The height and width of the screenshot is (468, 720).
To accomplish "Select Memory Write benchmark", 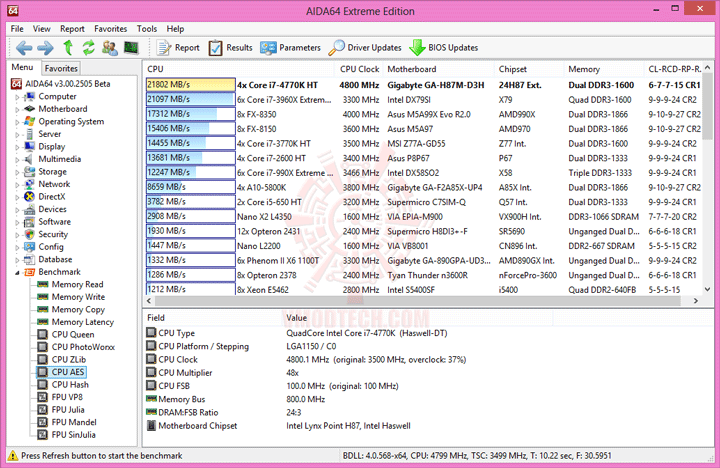I will tap(78, 297).
